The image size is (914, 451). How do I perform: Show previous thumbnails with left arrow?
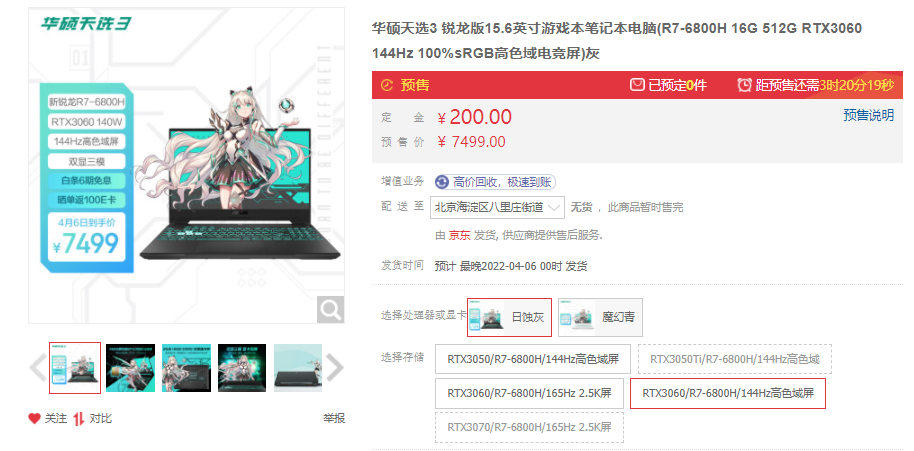(38, 368)
